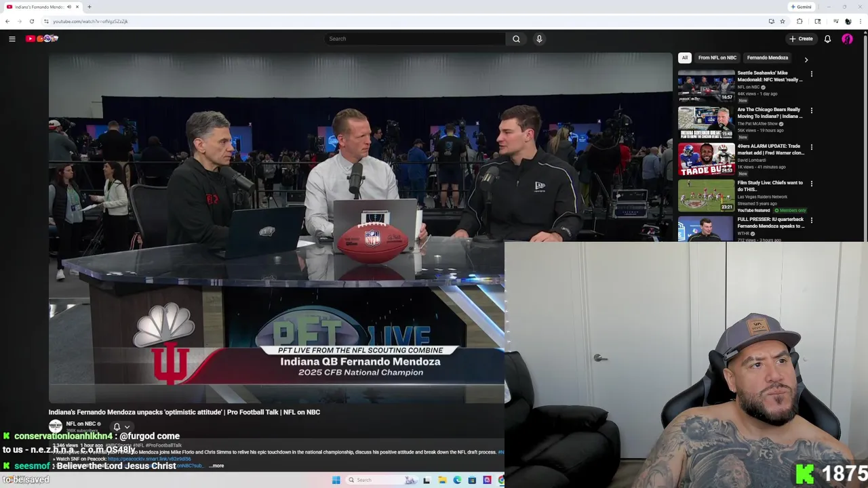Open Microsoft Edge from the taskbar
The width and height of the screenshot is (868, 488).
[x=457, y=480]
